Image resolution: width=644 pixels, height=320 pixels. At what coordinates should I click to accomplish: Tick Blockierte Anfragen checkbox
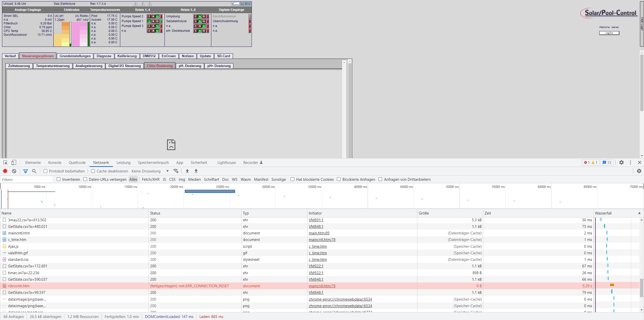coord(339,179)
